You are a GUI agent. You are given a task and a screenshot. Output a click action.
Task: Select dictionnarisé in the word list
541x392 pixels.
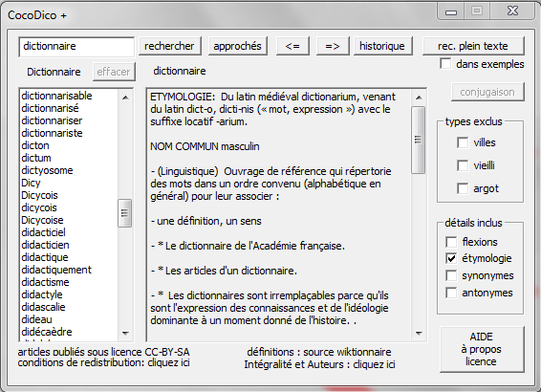[x=50, y=108]
